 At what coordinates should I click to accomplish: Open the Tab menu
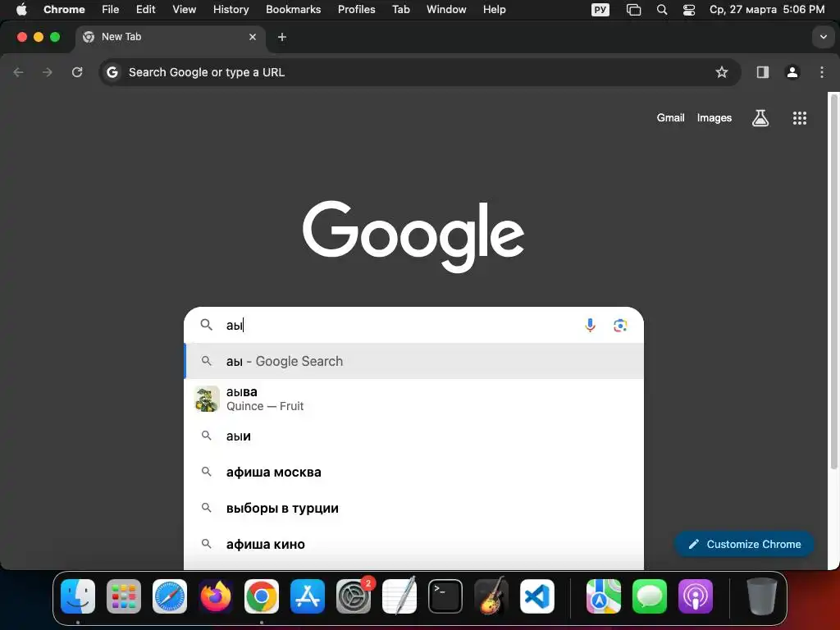[x=400, y=10]
